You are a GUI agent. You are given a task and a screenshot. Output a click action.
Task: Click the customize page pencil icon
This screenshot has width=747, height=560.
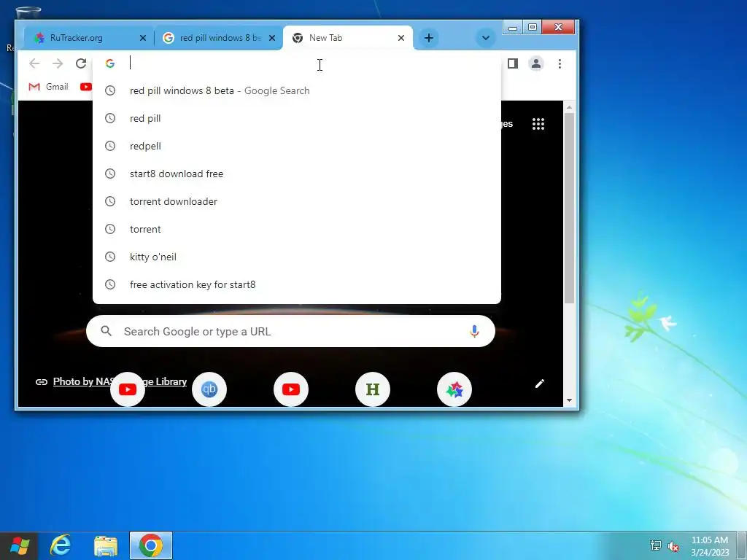(x=539, y=384)
